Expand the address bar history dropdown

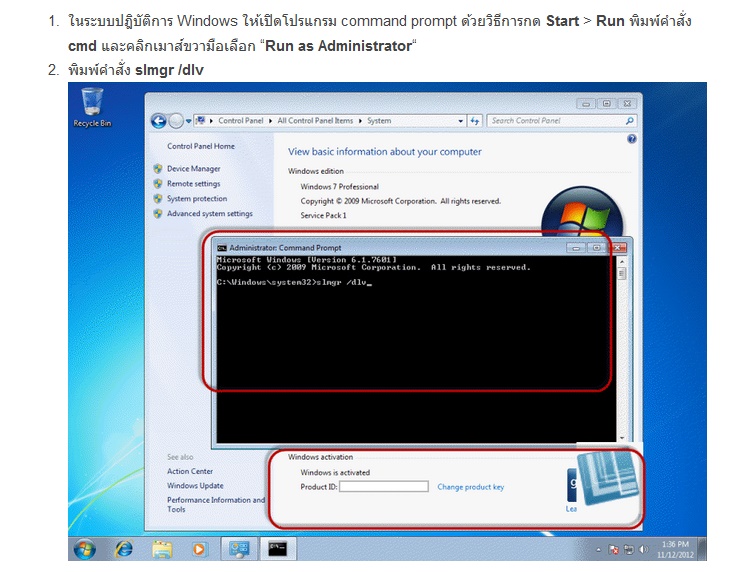coord(460,121)
